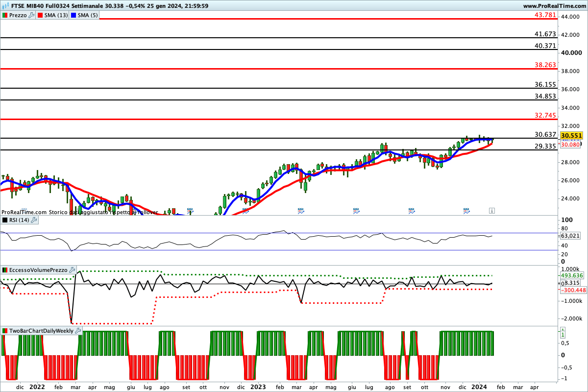
Task: Click the 32.745 red resistance line label
Action: 545,116
